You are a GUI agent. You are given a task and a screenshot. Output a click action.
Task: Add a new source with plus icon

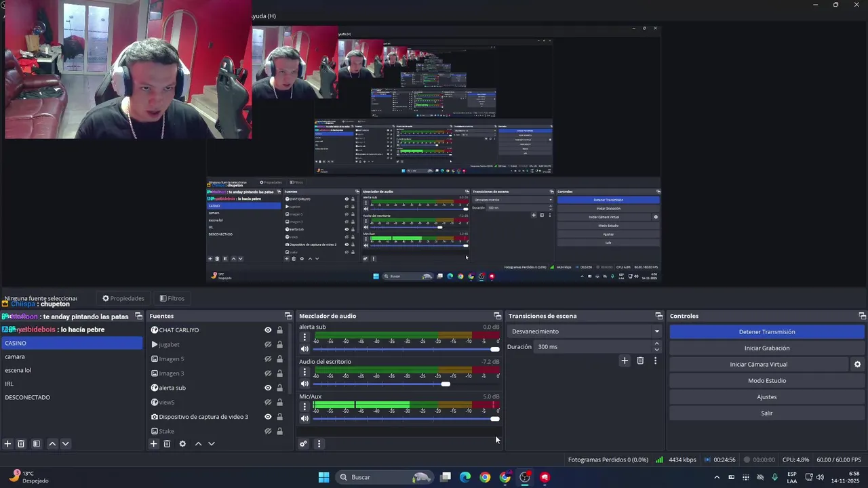coord(154,444)
